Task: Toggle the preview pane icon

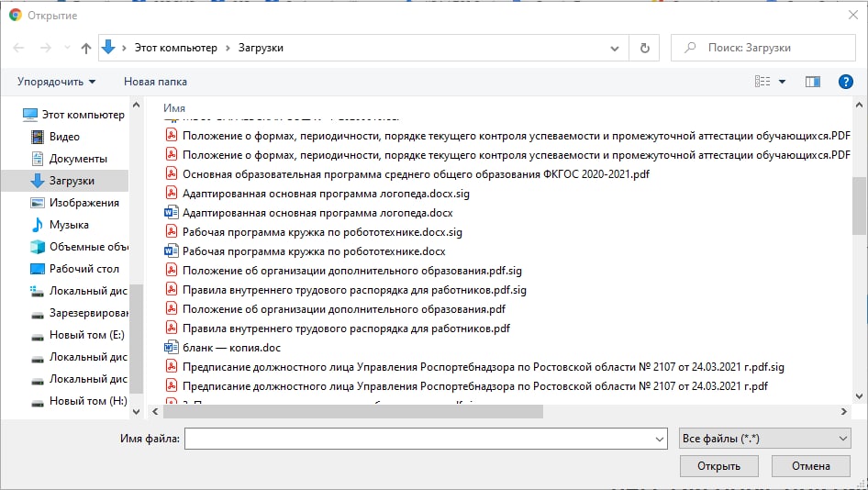Action: point(813,82)
